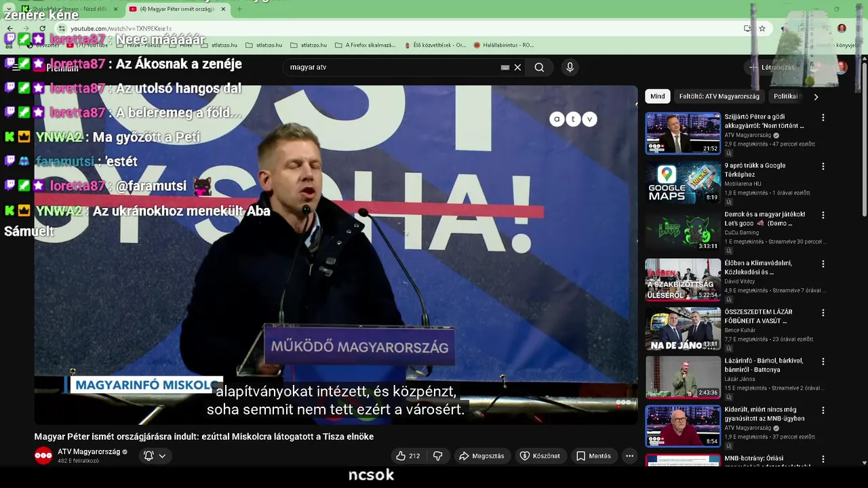Open the on-screen keyboard in search box
Viewport: 868px width, 488px height.
[x=505, y=67]
